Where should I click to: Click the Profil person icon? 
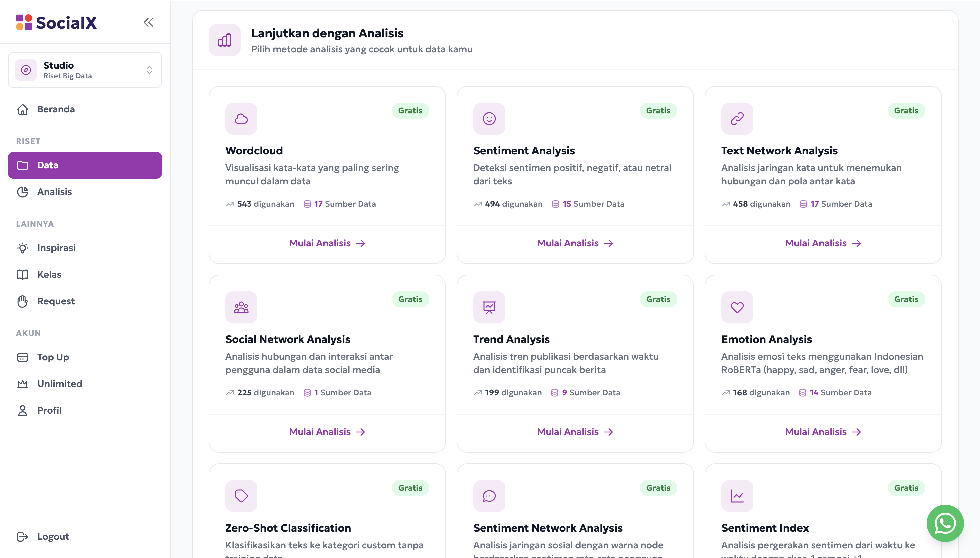pos(23,410)
